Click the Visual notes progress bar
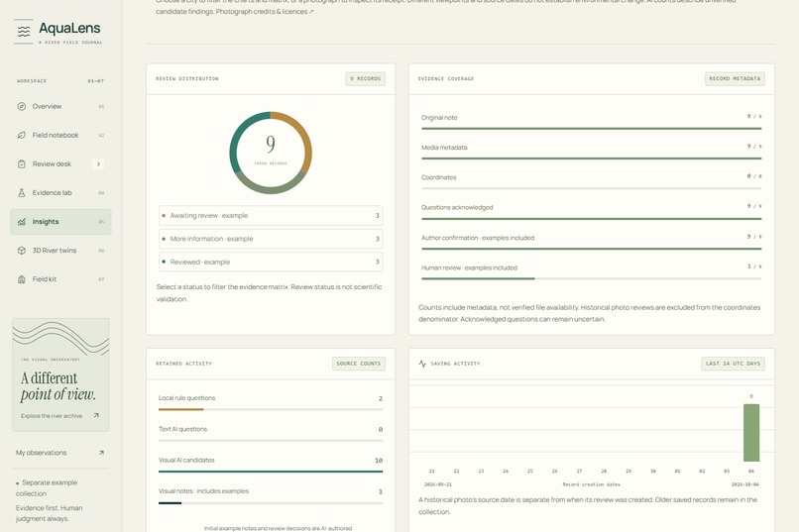Screen dimensions: 799x532 point(271,503)
